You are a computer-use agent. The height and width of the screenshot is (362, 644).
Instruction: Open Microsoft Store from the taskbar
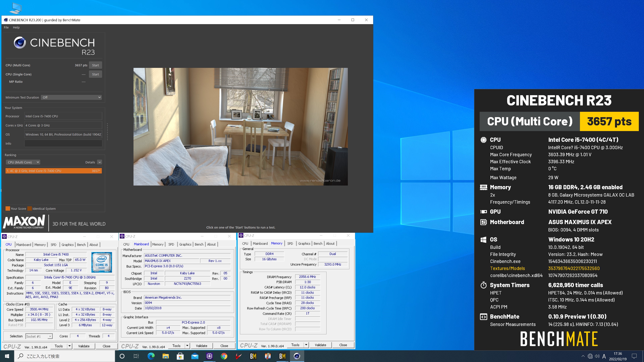[x=180, y=356]
